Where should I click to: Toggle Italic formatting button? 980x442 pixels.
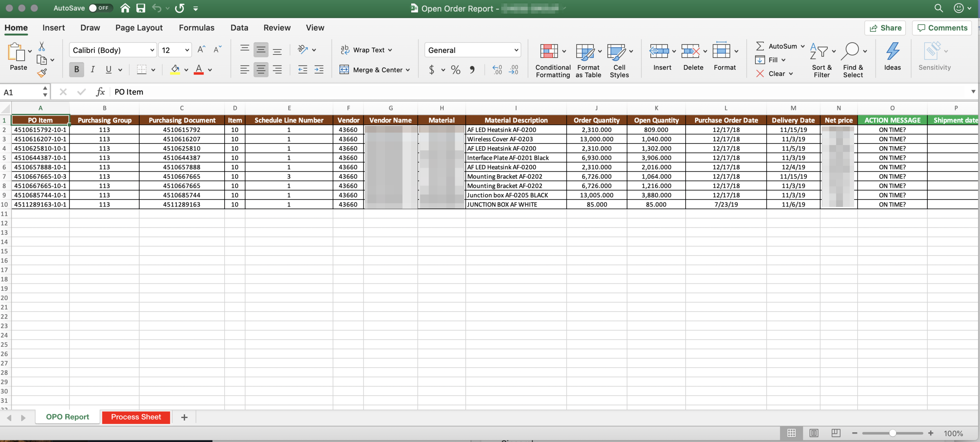pyautogui.click(x=93, y=70)
